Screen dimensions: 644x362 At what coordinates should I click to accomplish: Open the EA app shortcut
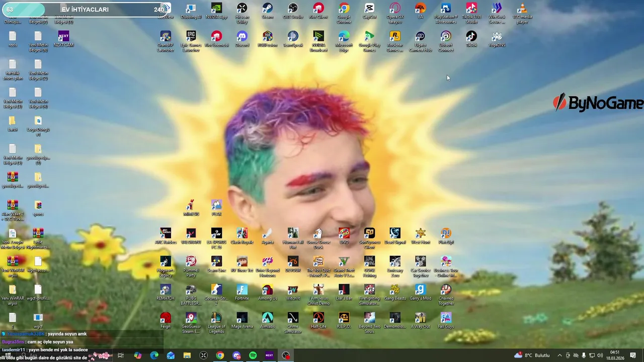tap(420, 11)
